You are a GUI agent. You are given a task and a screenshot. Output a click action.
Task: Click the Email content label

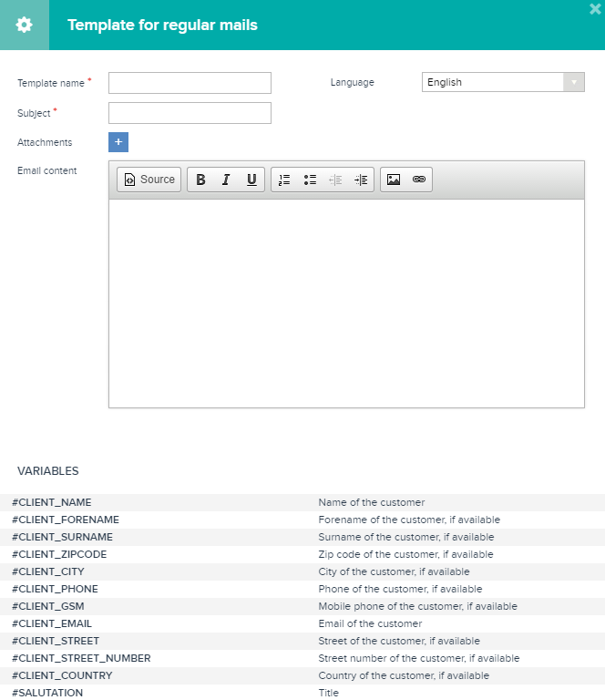(46, 170)
